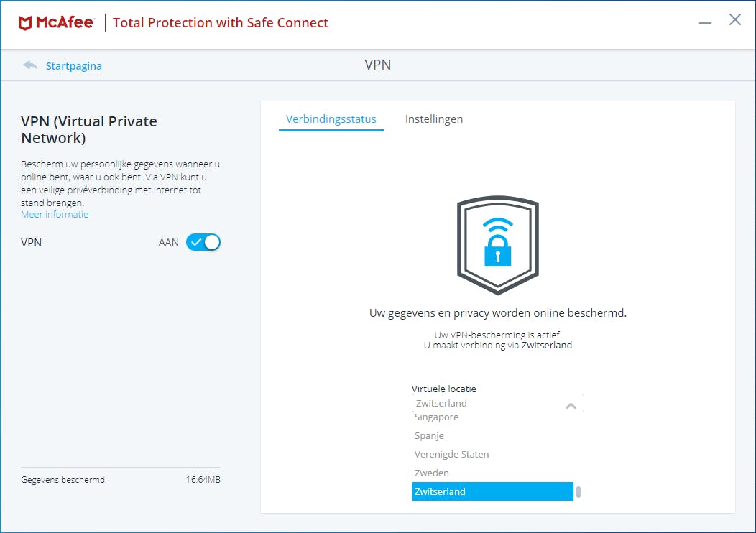Select Singapore from the location list
This screenshot has height=533, width=756.
(x=437, y=418)
